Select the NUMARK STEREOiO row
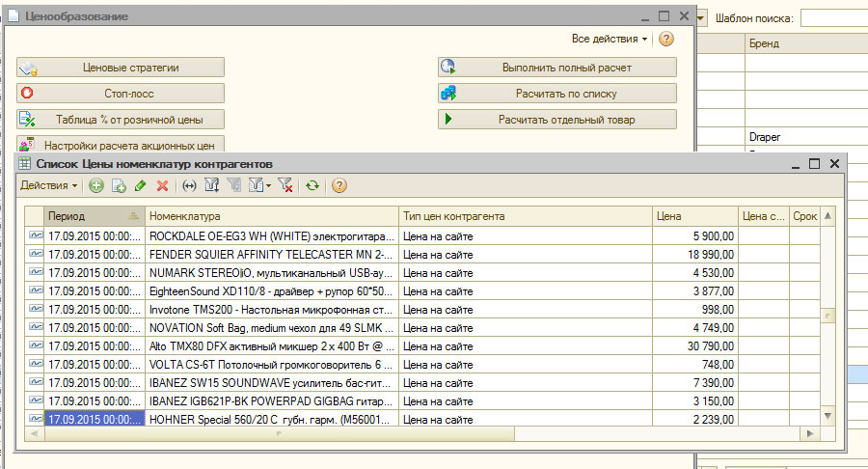Image resolution: width=868 pixels, height=469 pixels. [421, 273]
